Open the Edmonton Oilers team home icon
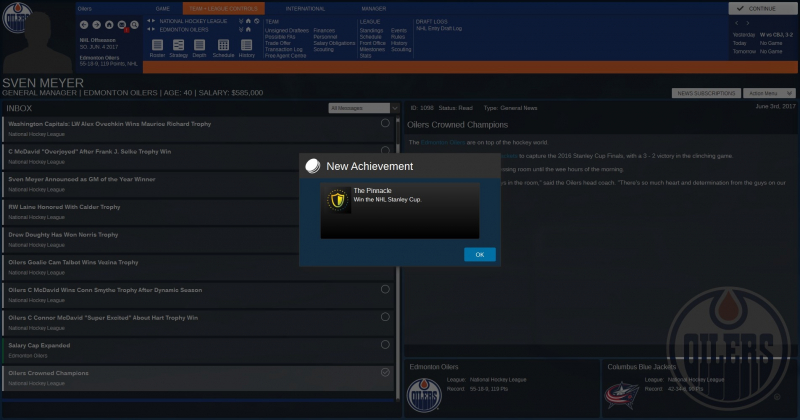 coord(248,29)
